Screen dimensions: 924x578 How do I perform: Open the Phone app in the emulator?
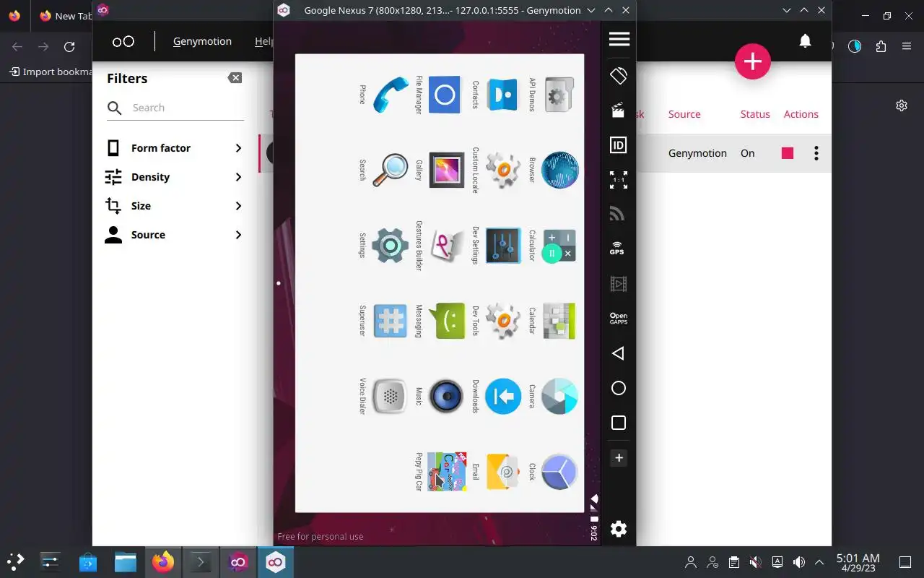coord(391,95)
